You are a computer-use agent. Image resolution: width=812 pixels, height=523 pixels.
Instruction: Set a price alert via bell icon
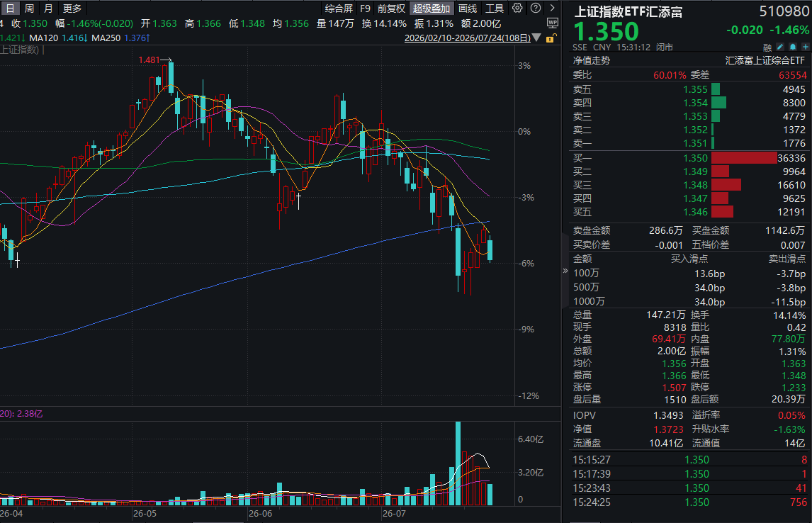793,47
